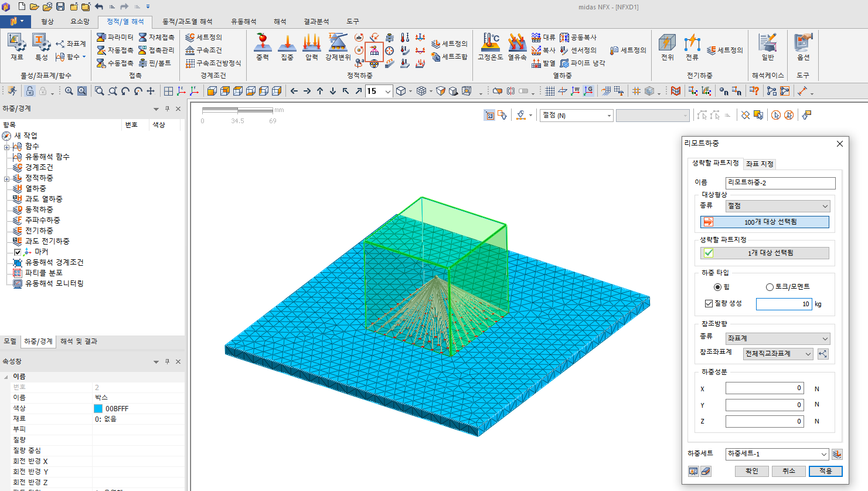Click the X load component field
Viewport: 868px width, 491px height.
tap(764, 388)
